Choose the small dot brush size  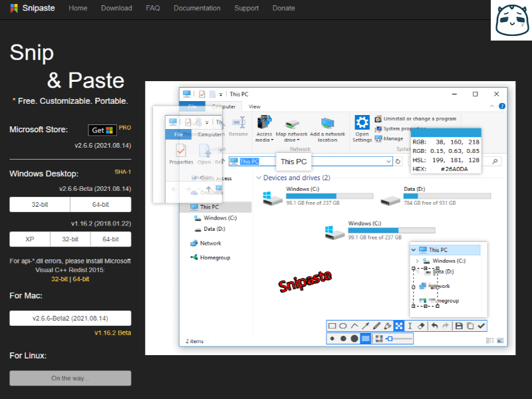[332, 338]
